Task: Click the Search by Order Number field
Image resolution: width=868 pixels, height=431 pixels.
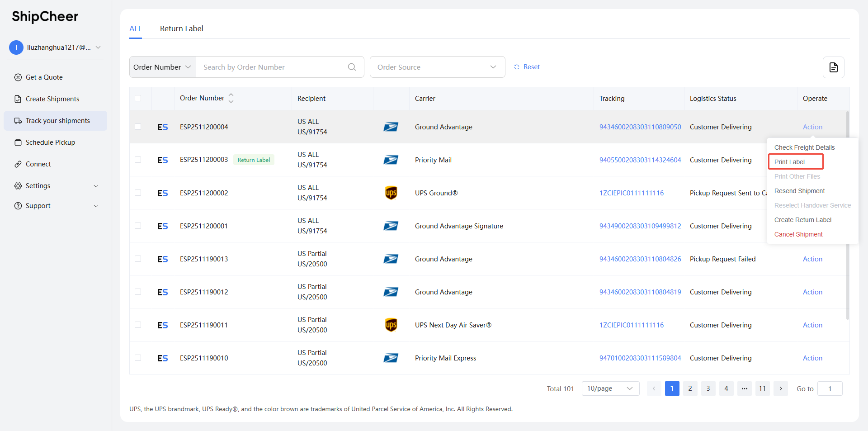Action: pyautogui.click(x=271, y=67)
